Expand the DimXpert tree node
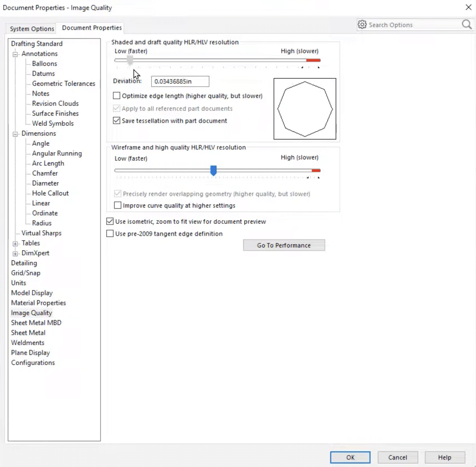Viewport: 476px width, 467px height. (x=15, y=254)
